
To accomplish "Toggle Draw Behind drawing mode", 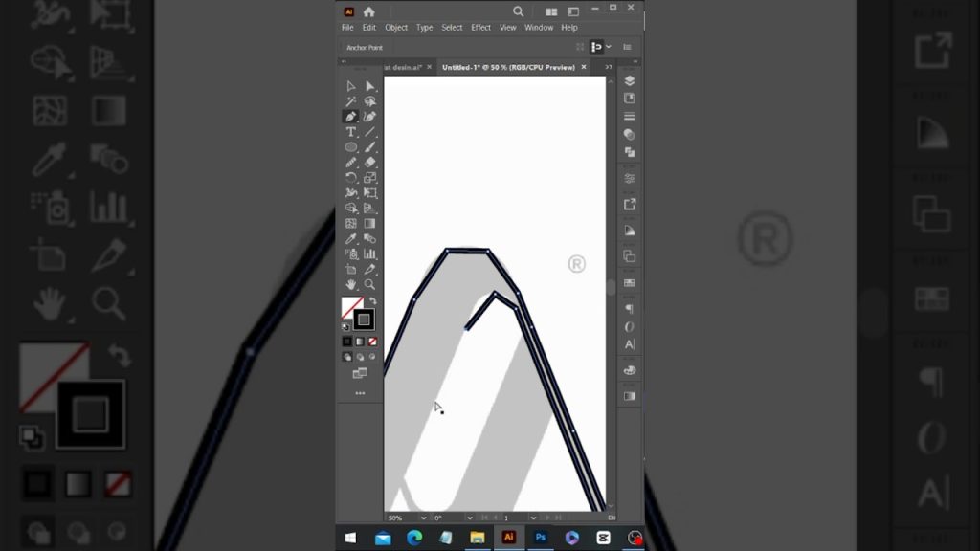I will click(x=360, y=357).
